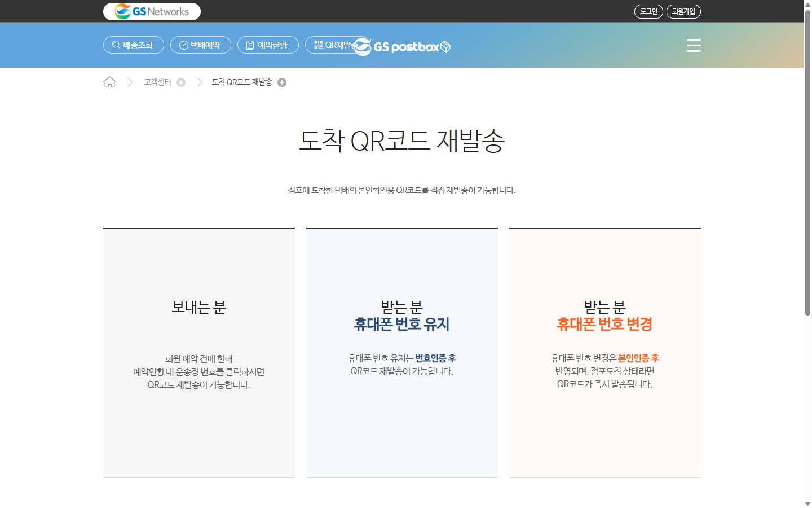Go to home via house icon
The width and height of the screenshot is (812, 508).
(109, 82)
